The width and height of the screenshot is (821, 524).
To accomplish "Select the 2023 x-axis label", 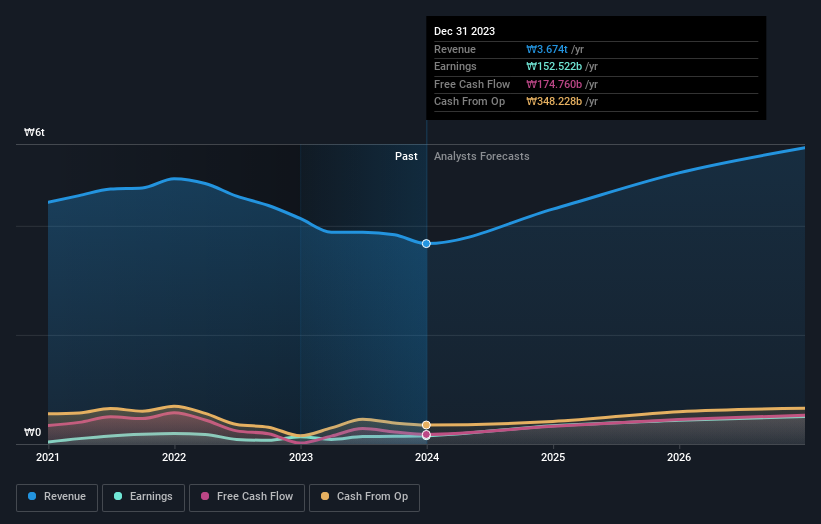I will (x=301, y=458).
